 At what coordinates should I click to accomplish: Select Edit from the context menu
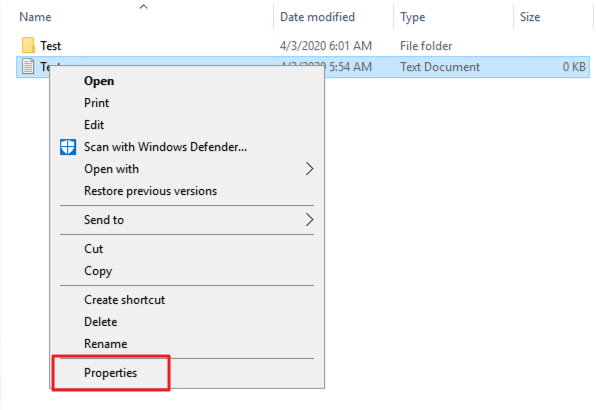[94, 125]
